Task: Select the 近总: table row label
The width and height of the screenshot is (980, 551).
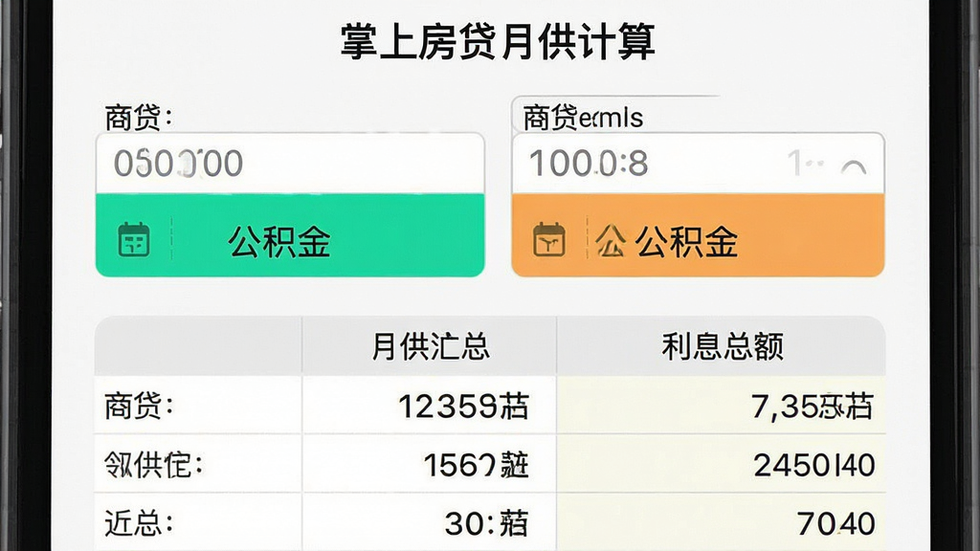Action: coord(138,522)
